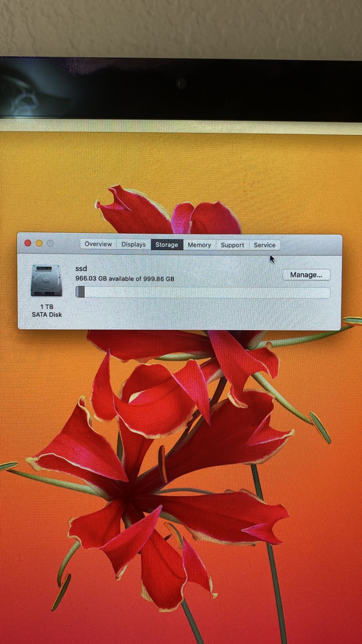
Task: Open the Displays tab
Action: [134, 244]
